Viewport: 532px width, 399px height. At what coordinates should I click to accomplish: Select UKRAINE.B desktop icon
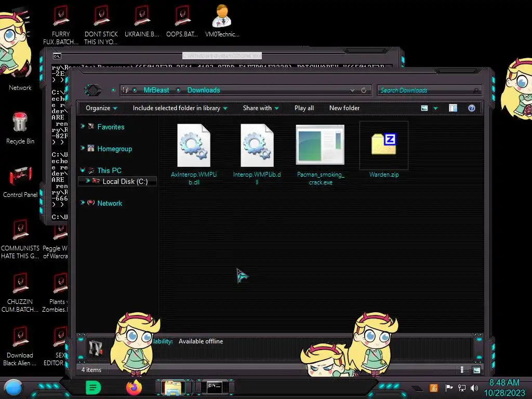coord(141,21)
